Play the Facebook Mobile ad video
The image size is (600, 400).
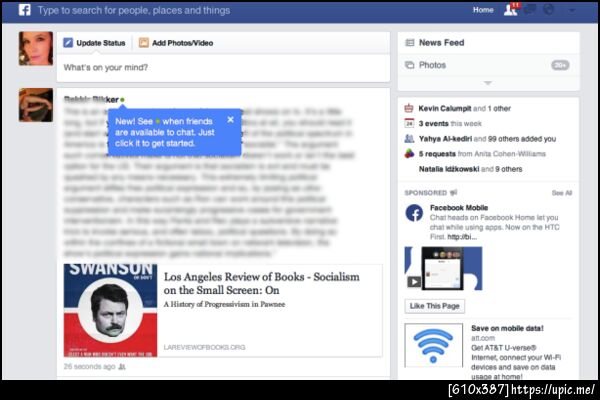(x=443, y=268)
